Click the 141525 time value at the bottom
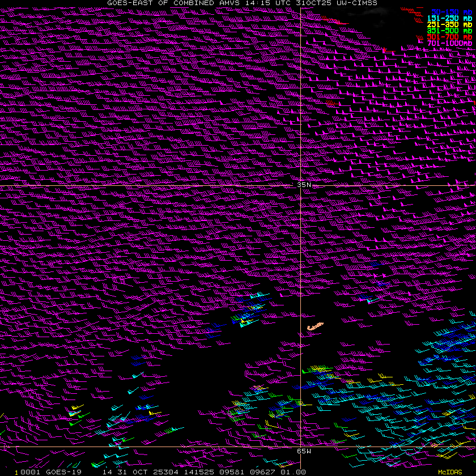Viewport: 476px width, 476px height. point(198,472)
